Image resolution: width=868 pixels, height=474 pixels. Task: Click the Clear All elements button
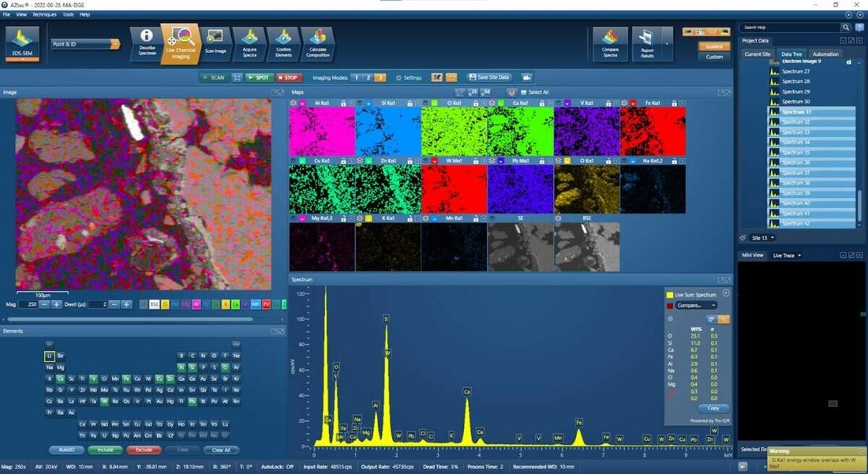click(x=221, y=450)
